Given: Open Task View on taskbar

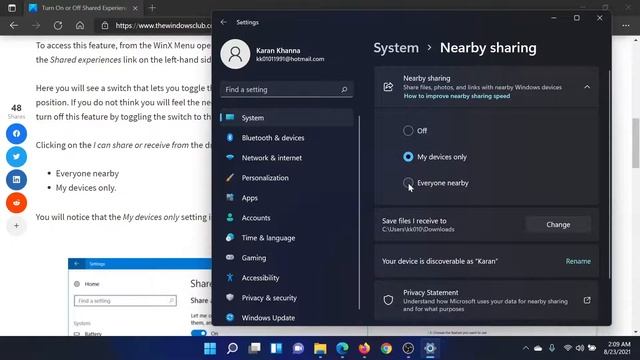Looking at the screenshot, I should 254,349.
